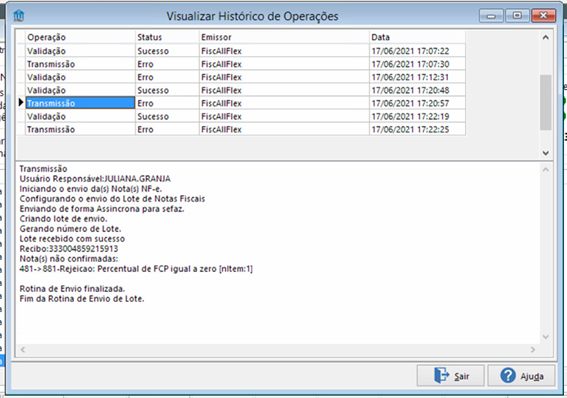This screenshot has height=398, width=567.
Task: Click Lote recebido com sucesso line
Action: [x=72, y=239]
